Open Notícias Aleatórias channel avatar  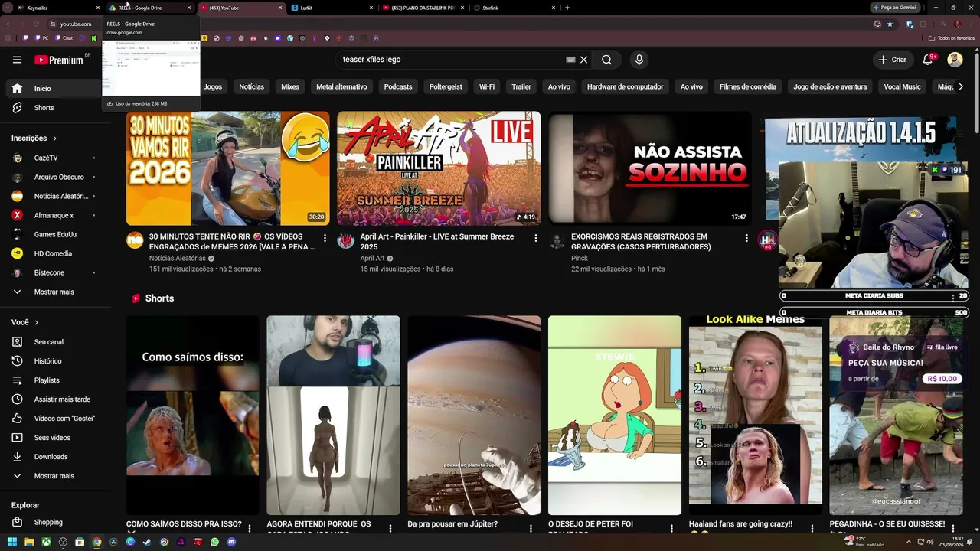tap(135, 241)
